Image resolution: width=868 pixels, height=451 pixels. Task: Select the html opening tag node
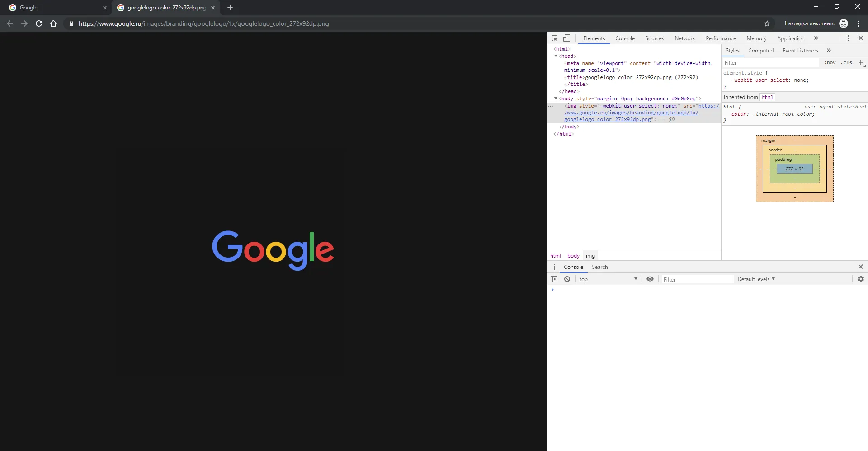point(562,49)
